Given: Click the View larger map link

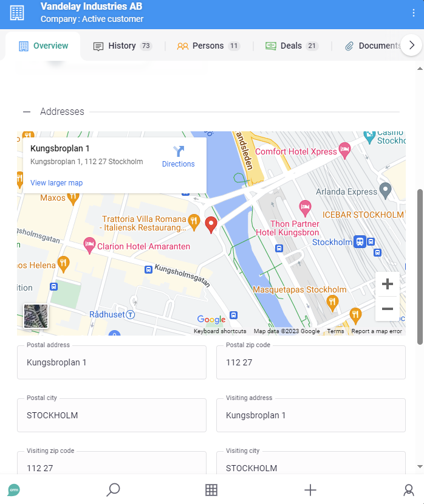Looking at the screenshot, I should coord(56,183).
